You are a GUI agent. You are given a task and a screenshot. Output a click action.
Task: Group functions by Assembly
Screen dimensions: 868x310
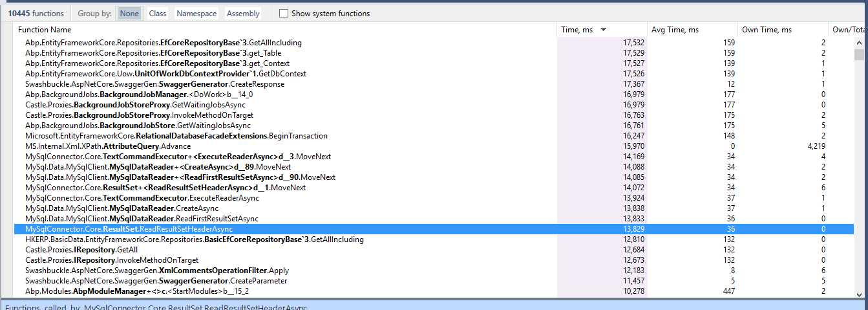243,13
